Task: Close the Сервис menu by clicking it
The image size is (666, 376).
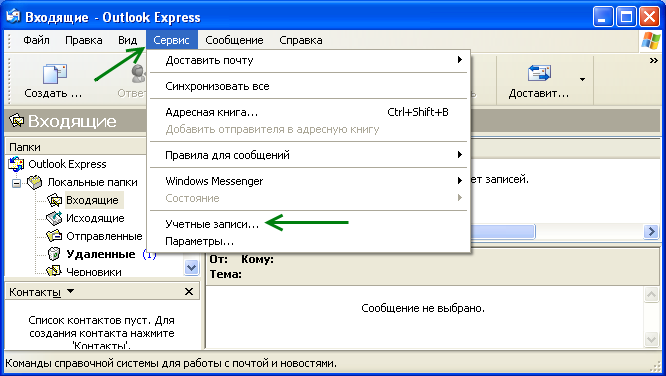Action: click(x=172, y=40)
